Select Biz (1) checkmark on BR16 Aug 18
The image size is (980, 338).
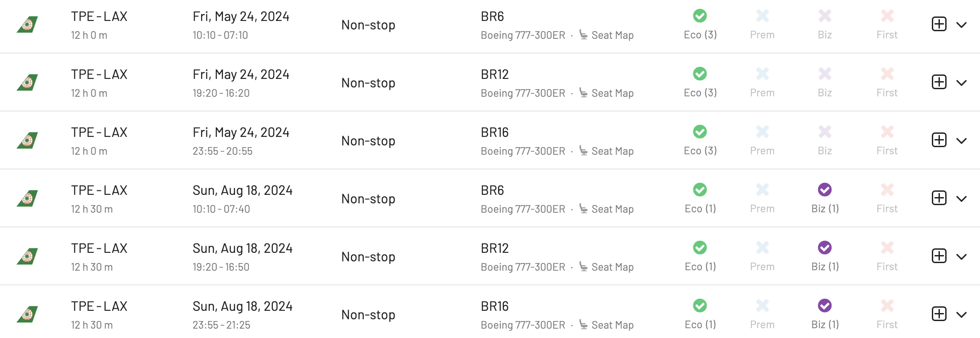pyautogui.click(x=825, y=305)
